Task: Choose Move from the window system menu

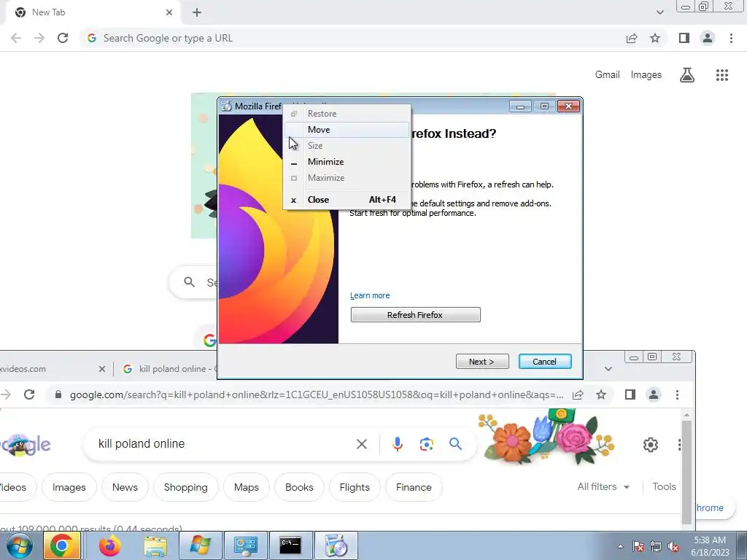Action: point(347,130)
